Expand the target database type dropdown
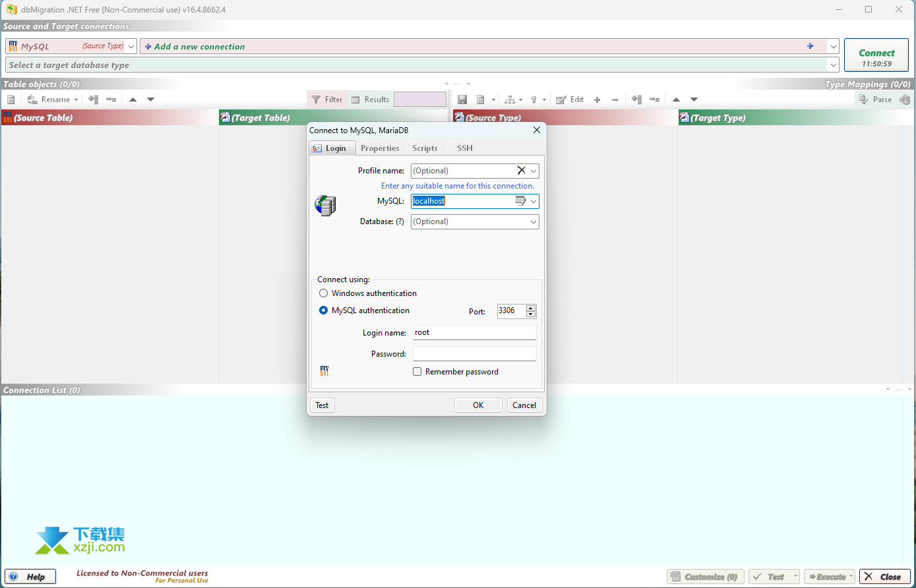The height and width of the screenshot is (588, 916). 834,65
